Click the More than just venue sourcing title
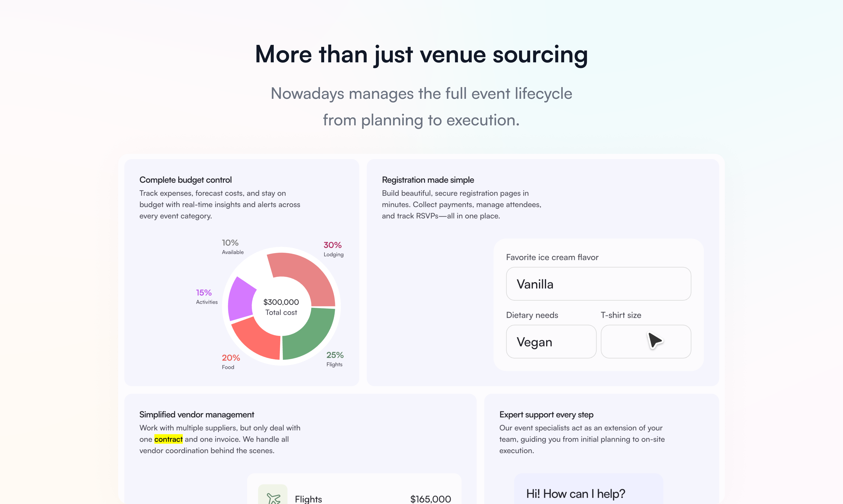 pyautogui.click(x=421, y=54)
